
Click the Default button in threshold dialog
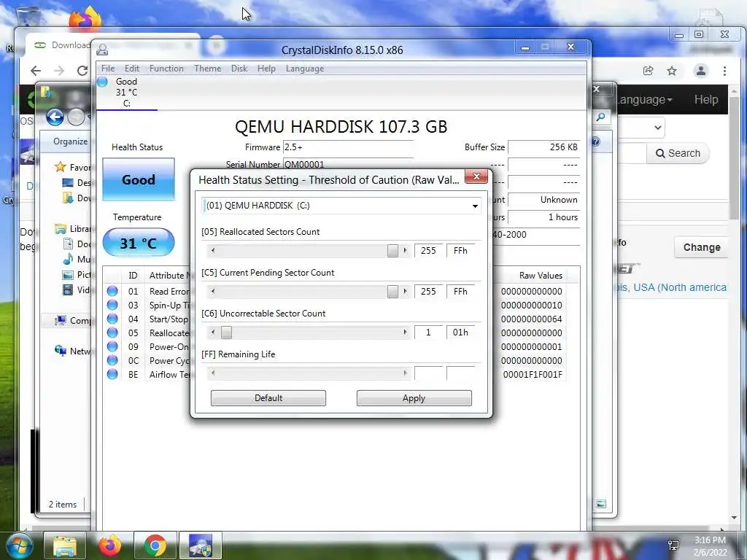(268, 398)
